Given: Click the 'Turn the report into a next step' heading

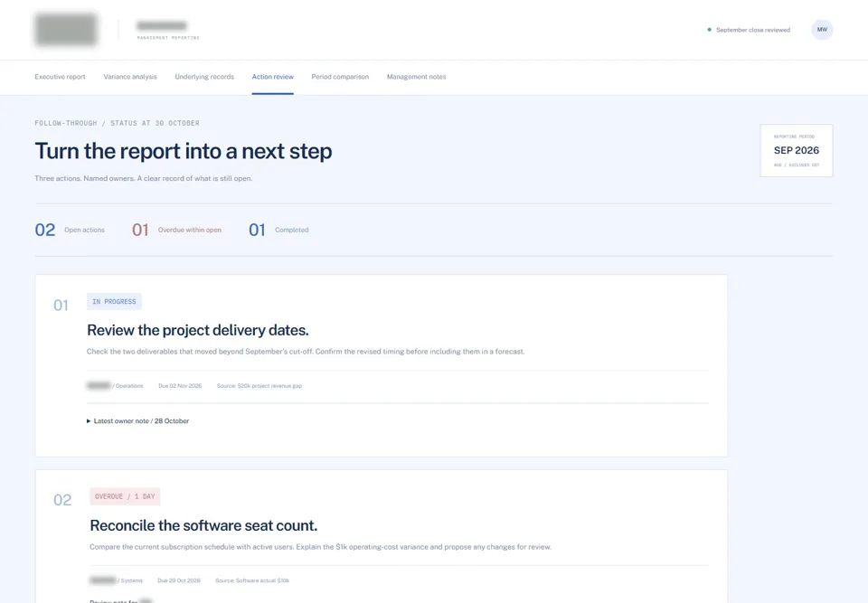Looking at the screenshot, I should point(184,151).
